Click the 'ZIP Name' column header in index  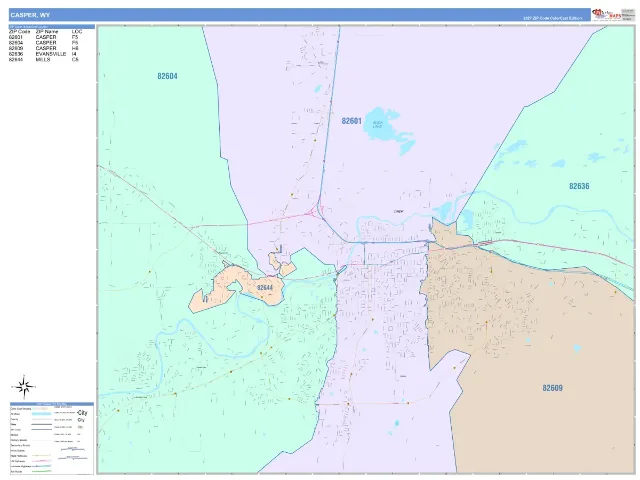point(47,31)
